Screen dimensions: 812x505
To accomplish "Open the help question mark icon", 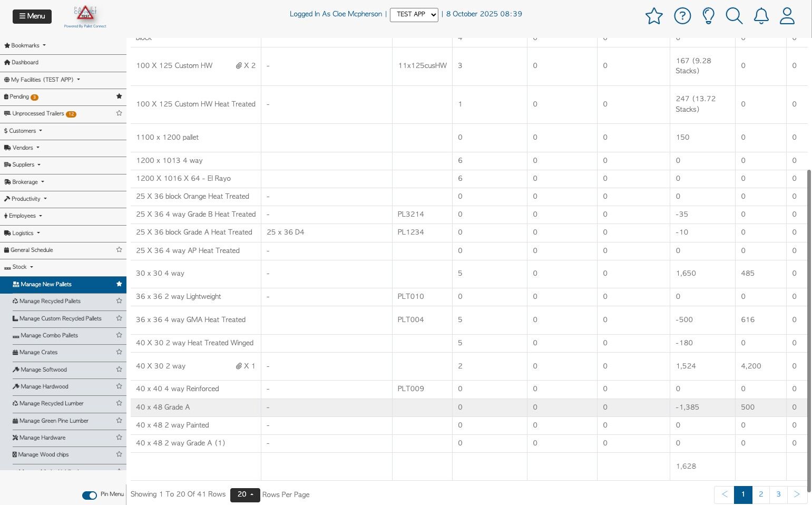I will [x=682, y=16].
